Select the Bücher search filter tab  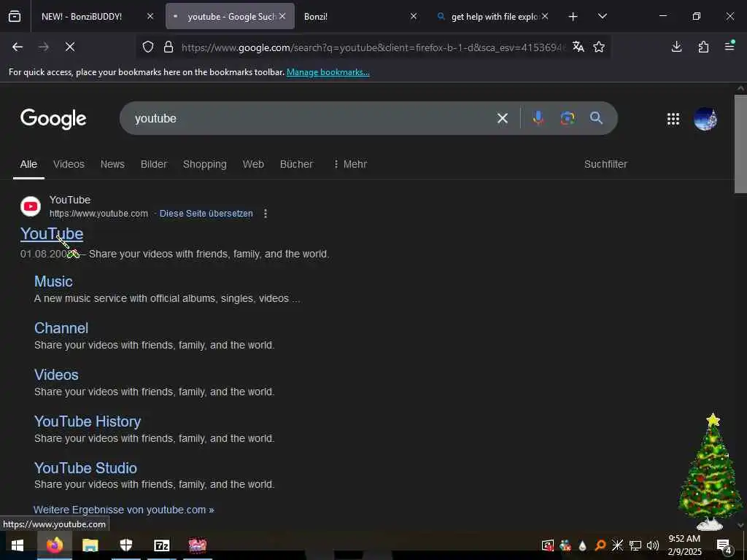(x=296, y=164)
